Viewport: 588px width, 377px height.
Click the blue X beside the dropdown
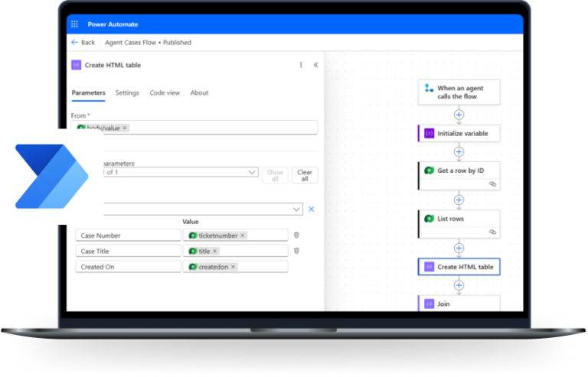[311, 209]
